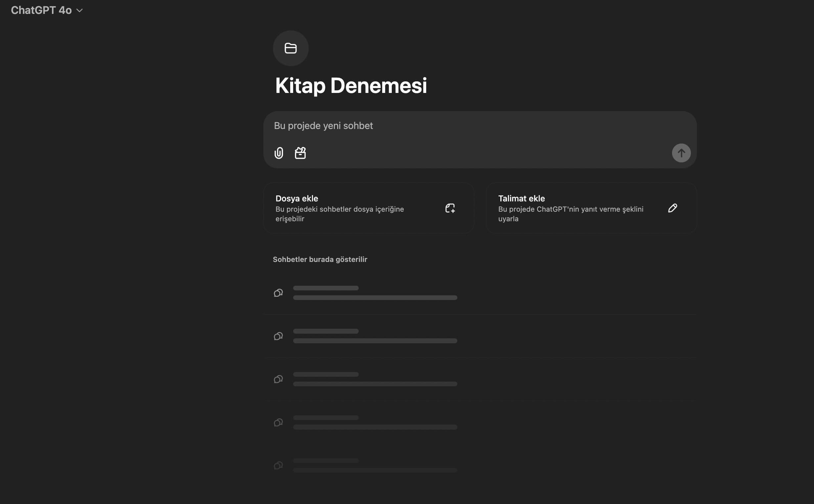Viewport: 814px width, 504px height.
Task: Click the paperclip attach file icon
Action: [279, 153]
